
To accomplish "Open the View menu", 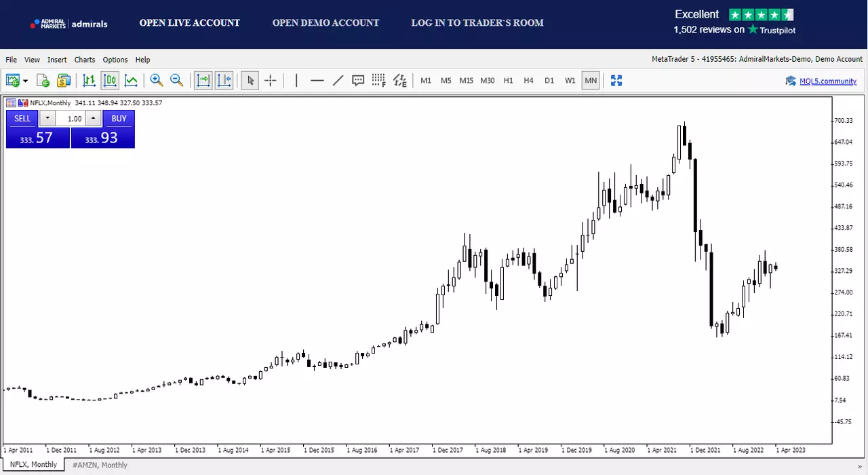I will (32, 60).
